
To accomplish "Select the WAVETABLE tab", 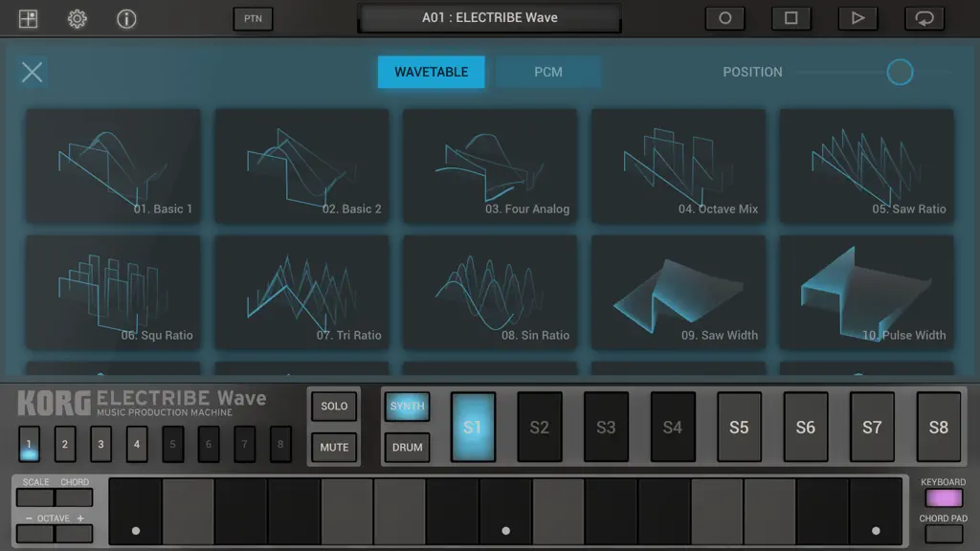I will (432, 72).
